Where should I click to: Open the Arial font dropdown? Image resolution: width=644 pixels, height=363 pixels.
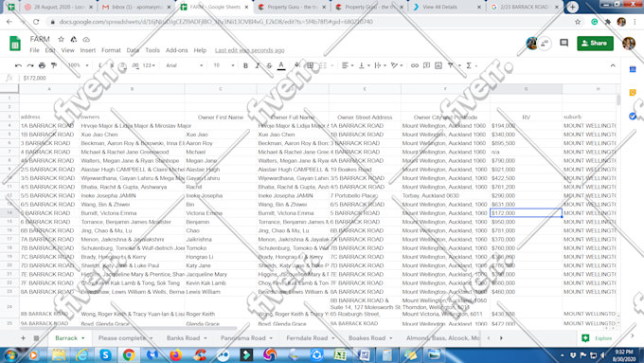tap(185, 65)
